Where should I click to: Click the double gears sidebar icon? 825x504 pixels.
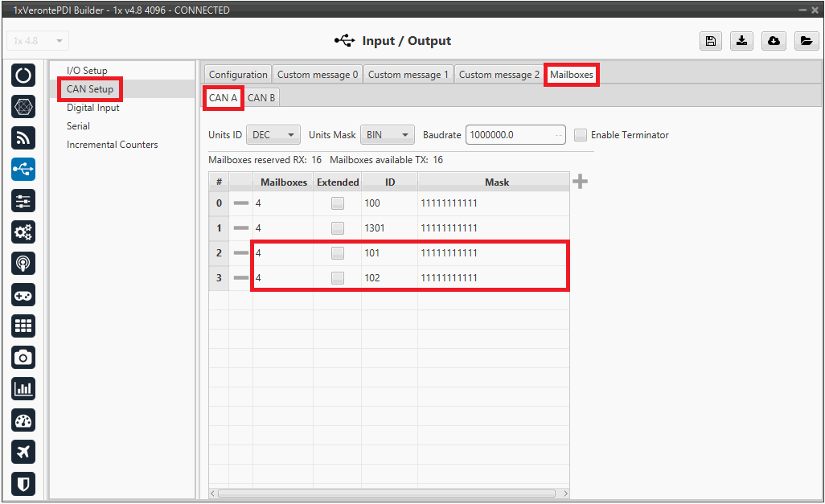24,232
